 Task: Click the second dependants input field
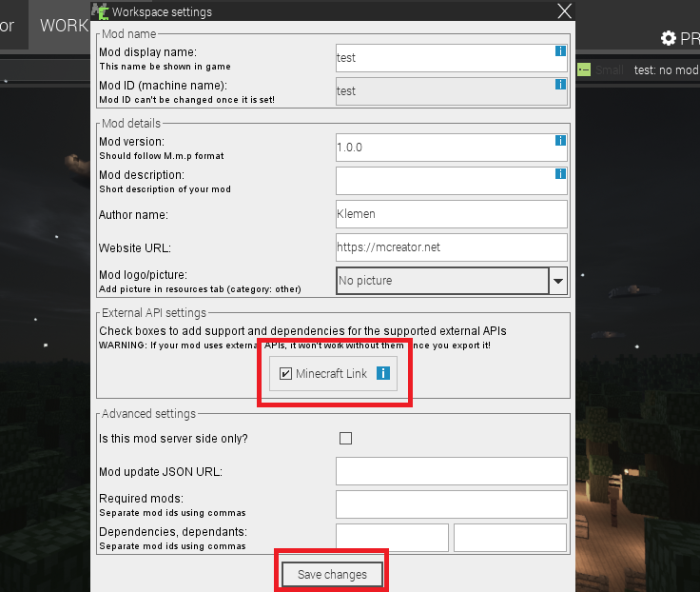tap(511, 538)
